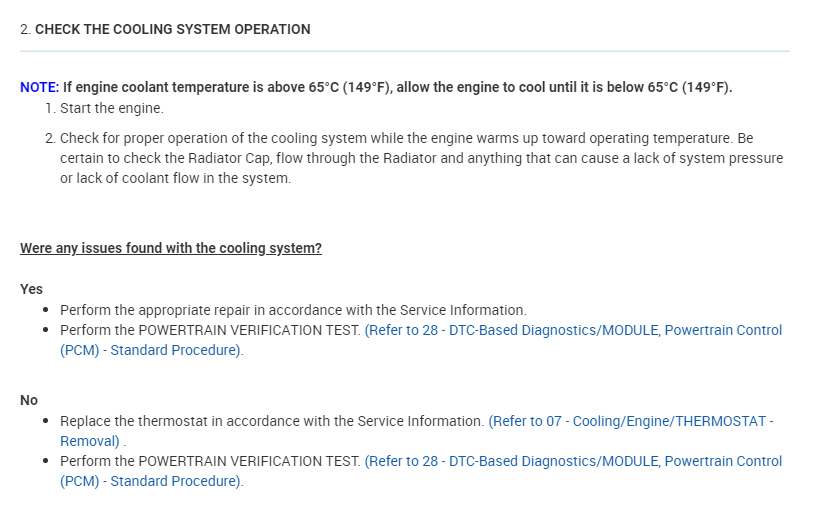Click 'Perform the POWERTRAIN VERIFICATION TEST' under Yes

pyautogui.click(x=210, y=330)
